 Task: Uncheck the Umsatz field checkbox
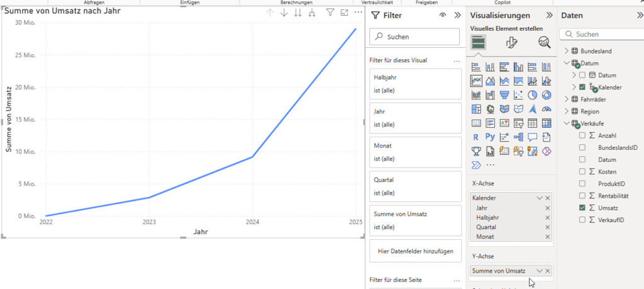582,207
